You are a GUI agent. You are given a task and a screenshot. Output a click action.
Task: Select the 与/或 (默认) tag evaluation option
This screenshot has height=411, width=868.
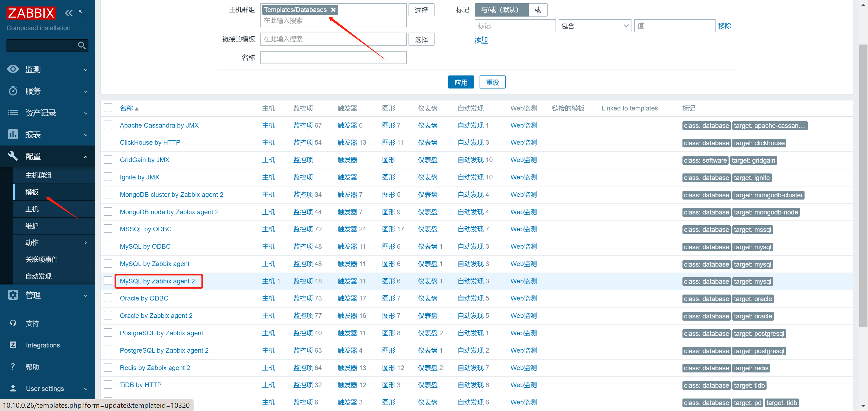(501, 10)
